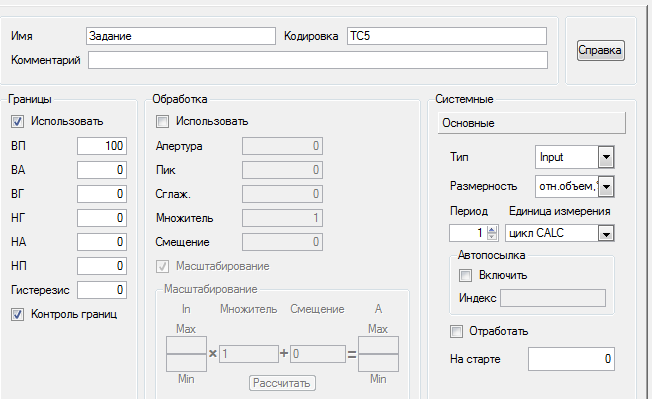The height and width of the screenshot is (399, 652).
Task: Click scaling Множитель field showing 1
Action: (249, 354)
